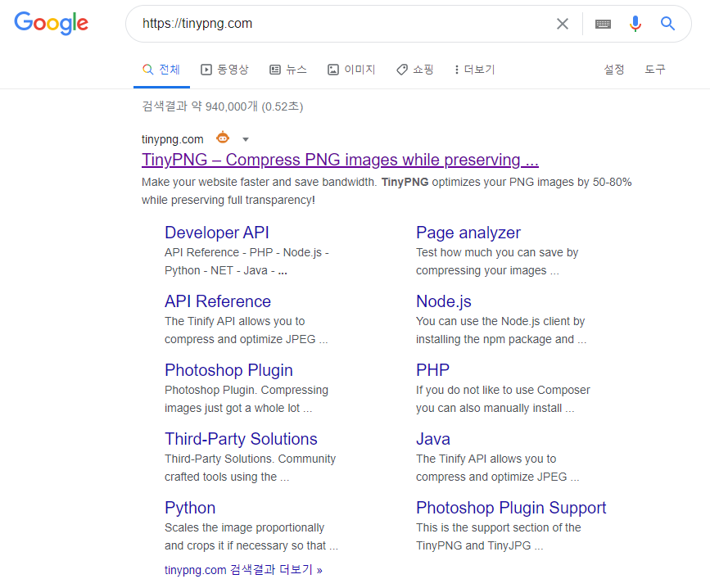Open the Python sitelink

coord(190,508)
